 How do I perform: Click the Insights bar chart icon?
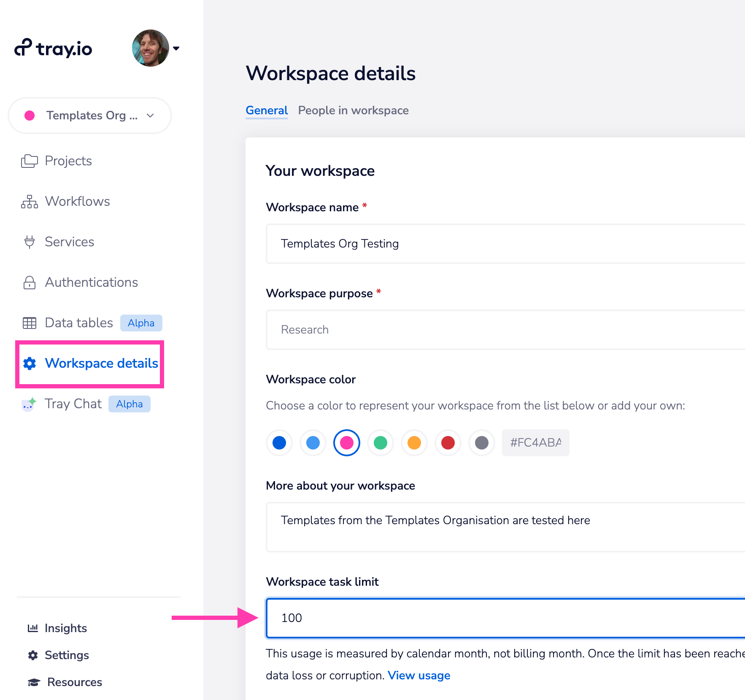pos(32,628)
